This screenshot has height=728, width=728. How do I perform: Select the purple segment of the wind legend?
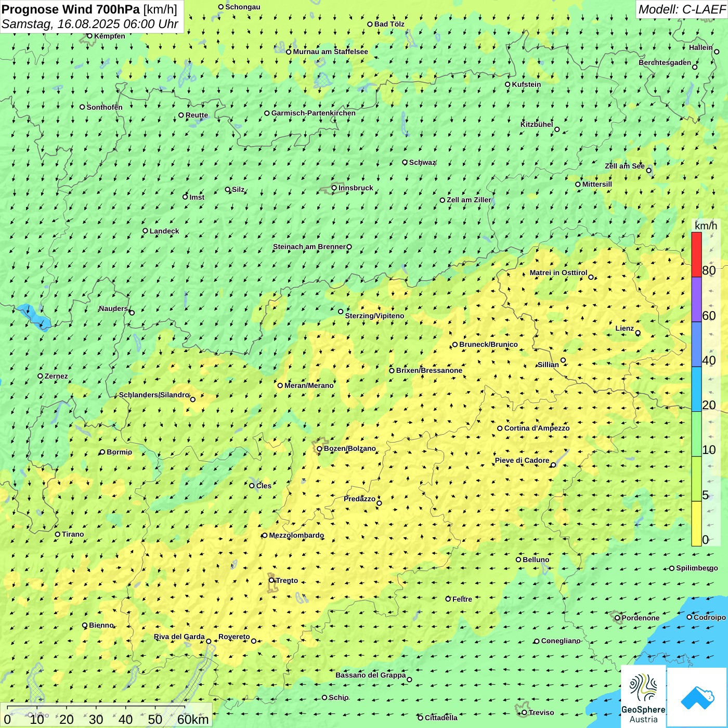click(696, 300)
